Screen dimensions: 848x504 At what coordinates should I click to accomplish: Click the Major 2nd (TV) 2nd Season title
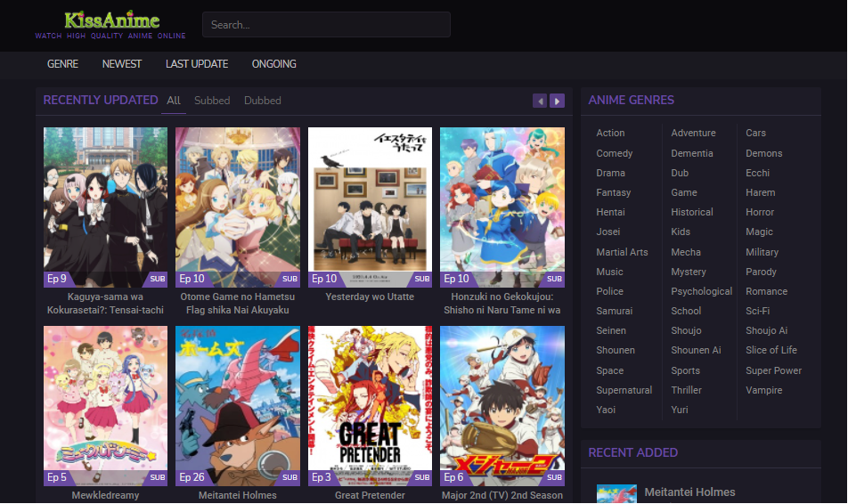pyautogui.click(x=501, y=495)
